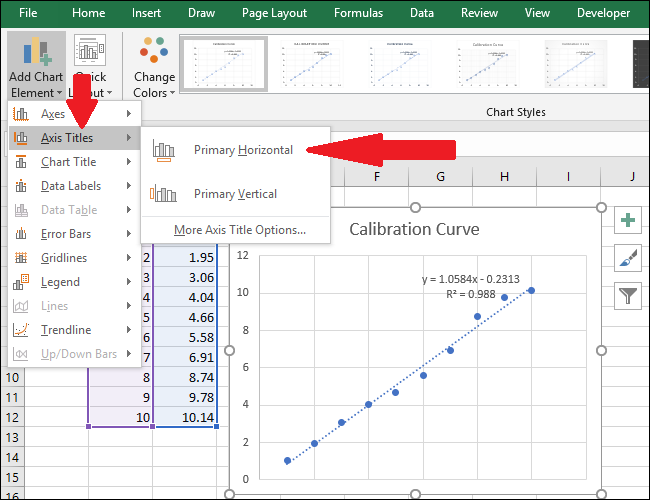Click the Up/Down Bars icon
This screenshot has height=500, width=650.
[x=21, y=354]
